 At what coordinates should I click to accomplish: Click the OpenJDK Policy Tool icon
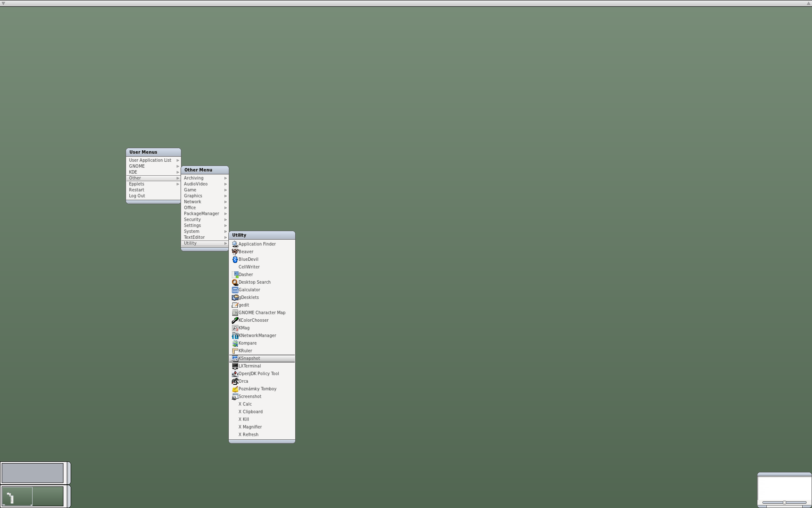pos(235,374)
